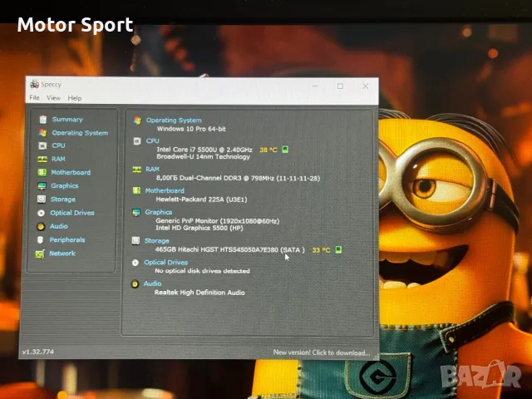Open the View menu

click(53, 98)
